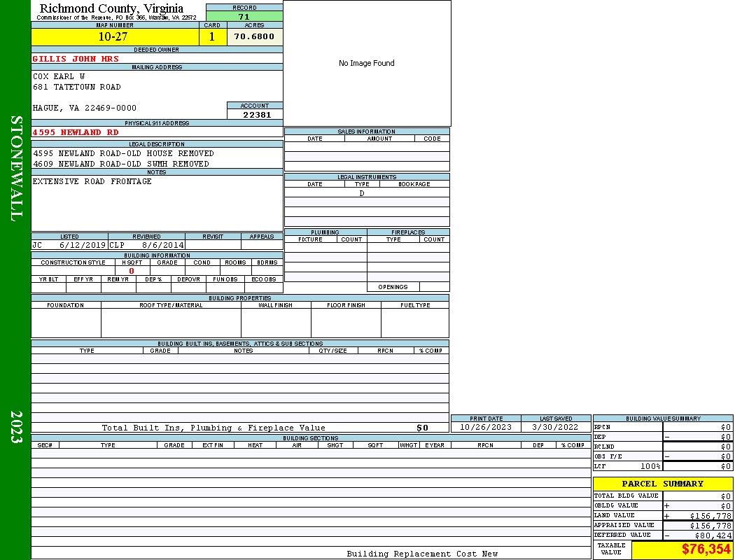Select the listed date 6/12/2019
735x560 pixels.
click(x=82, y=246)
